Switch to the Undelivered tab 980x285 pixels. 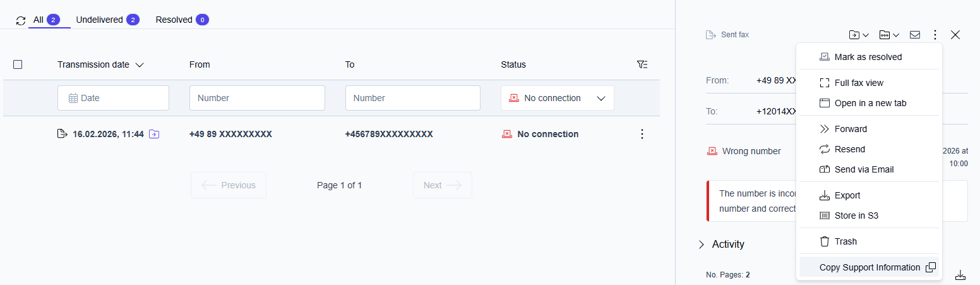click(107, 20)
